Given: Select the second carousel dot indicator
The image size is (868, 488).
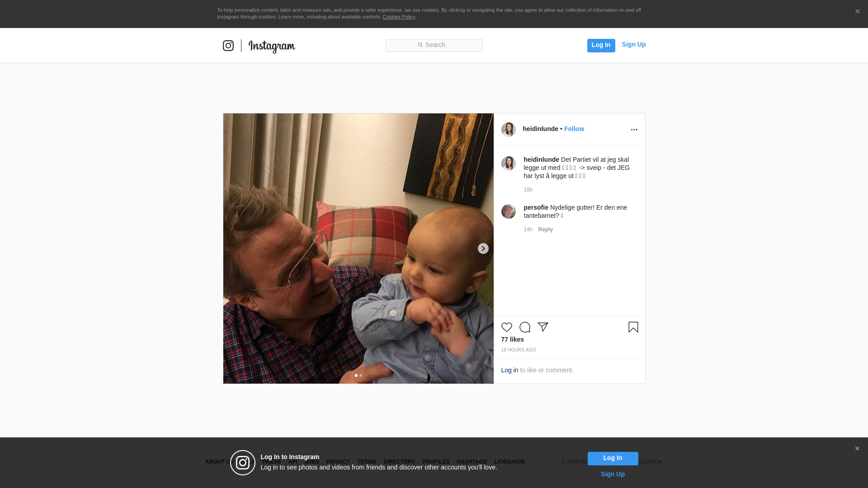Looking at the screenshot, I should (x=361, y=375).
